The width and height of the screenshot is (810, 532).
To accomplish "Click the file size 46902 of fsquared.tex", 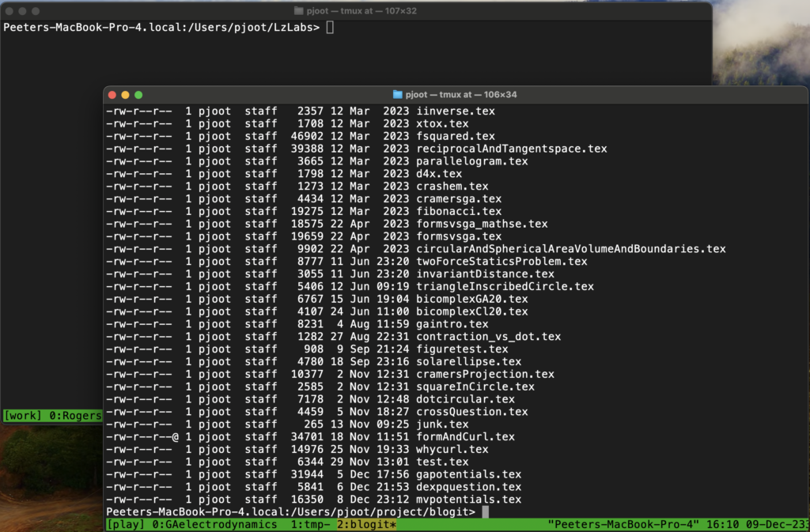I will 307,136.
